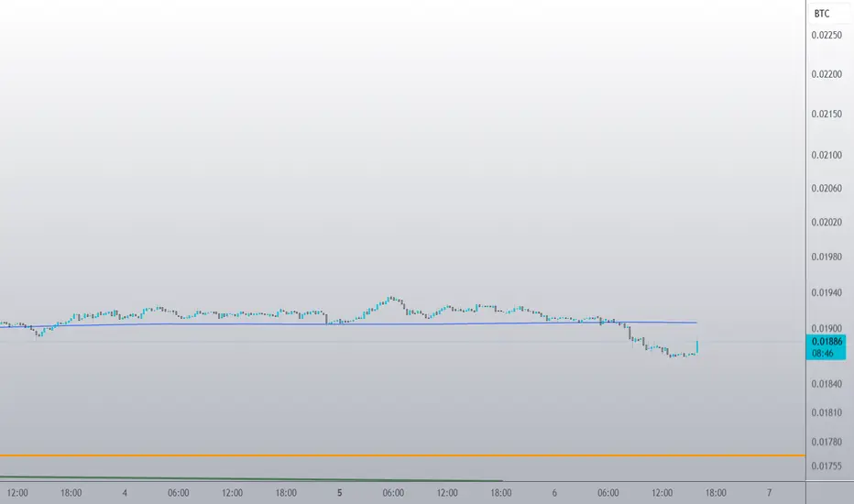Screen dimensions: 854x504
Task: Click the 06:00 label following date 6
Action: pos(608,493)
